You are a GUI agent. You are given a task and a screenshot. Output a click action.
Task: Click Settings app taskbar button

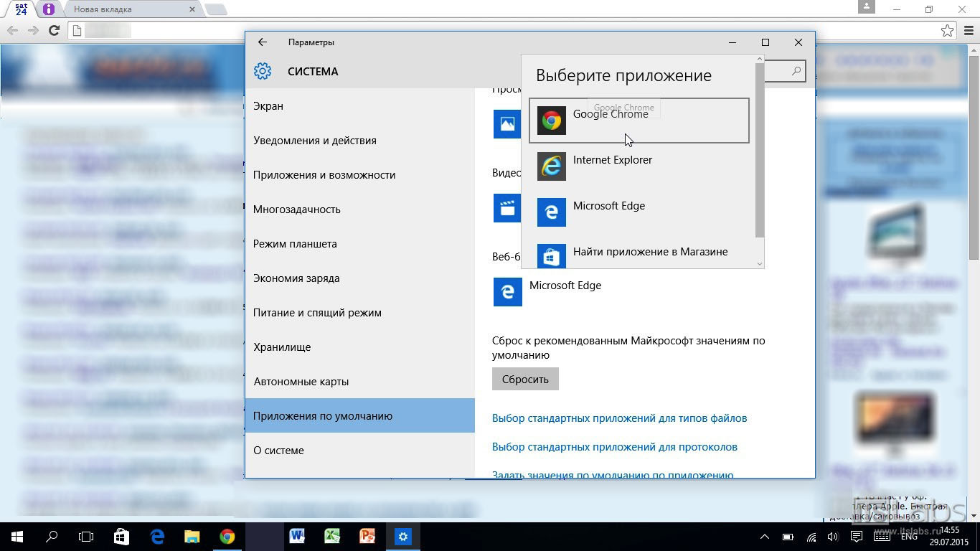[402, 536]
